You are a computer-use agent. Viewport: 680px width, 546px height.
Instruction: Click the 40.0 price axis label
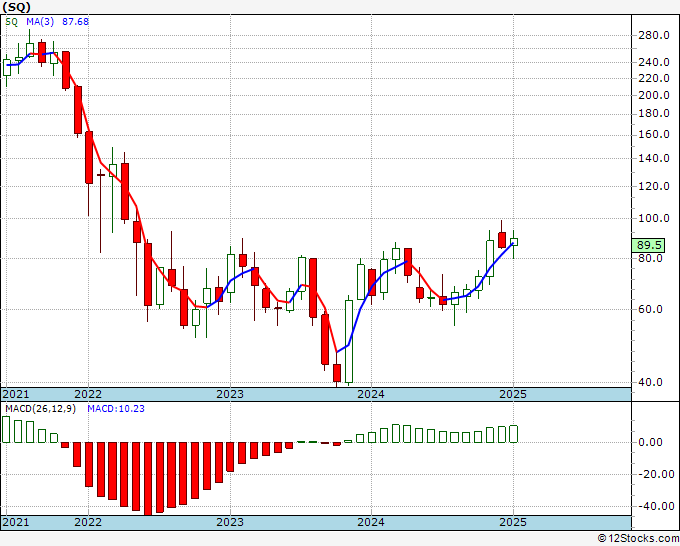tap(650, 383)
